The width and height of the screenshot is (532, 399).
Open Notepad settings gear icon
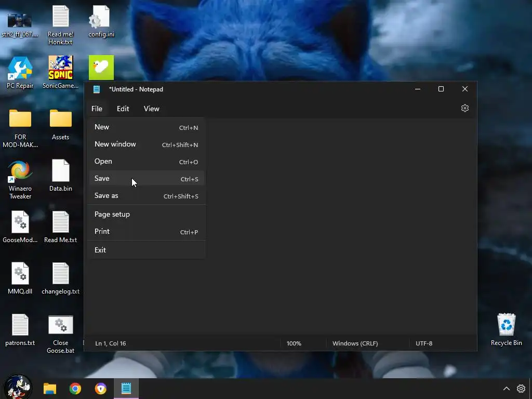click(465, 108)
